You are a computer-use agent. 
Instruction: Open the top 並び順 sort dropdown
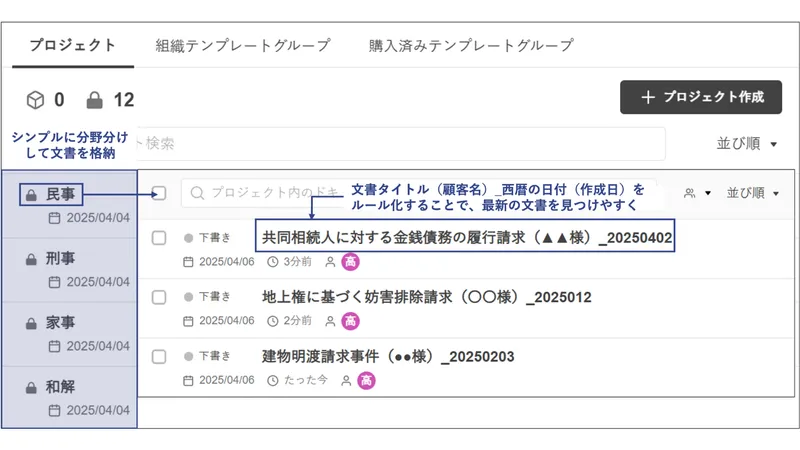747,144
